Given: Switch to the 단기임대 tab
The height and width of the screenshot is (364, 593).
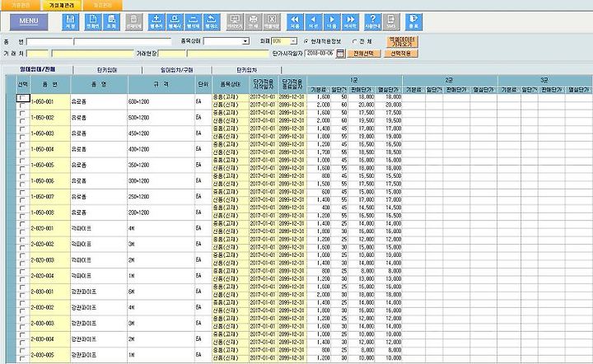Looking at the screenshot, I should (x=107, y=70).
